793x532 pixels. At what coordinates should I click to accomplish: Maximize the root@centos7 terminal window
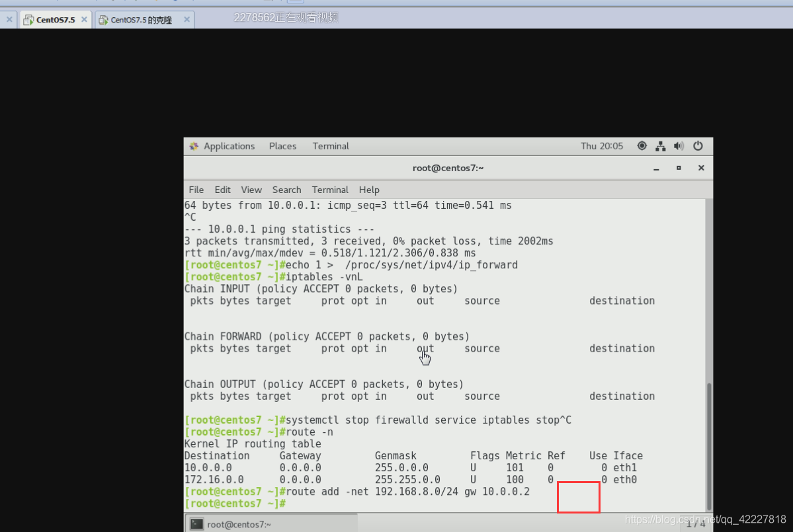[679, 168]
